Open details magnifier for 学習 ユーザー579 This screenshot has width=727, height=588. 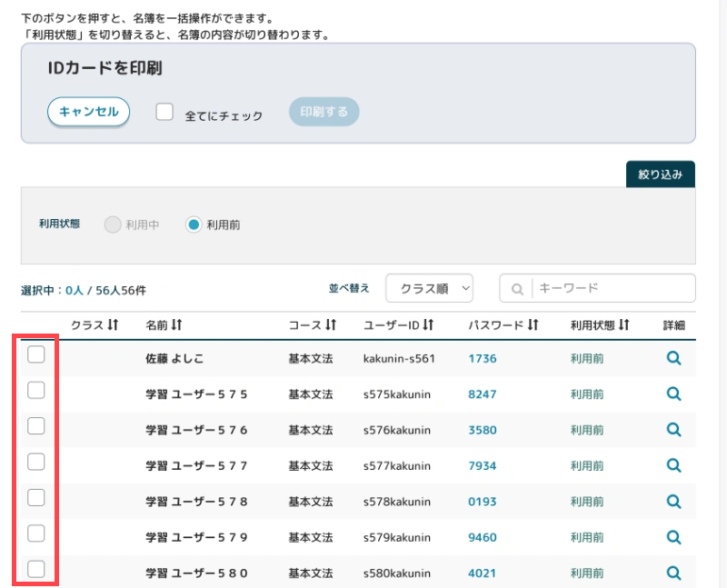click(673, 537)
